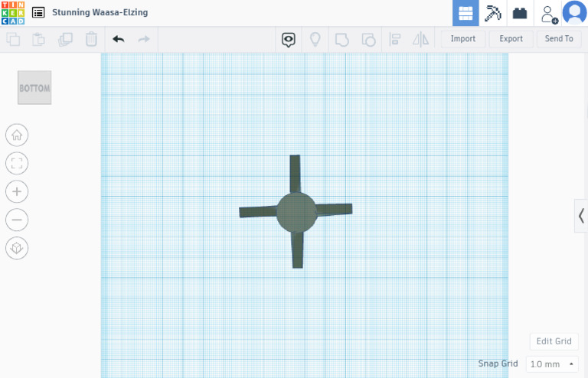Open the Align tool

point(394,39)
